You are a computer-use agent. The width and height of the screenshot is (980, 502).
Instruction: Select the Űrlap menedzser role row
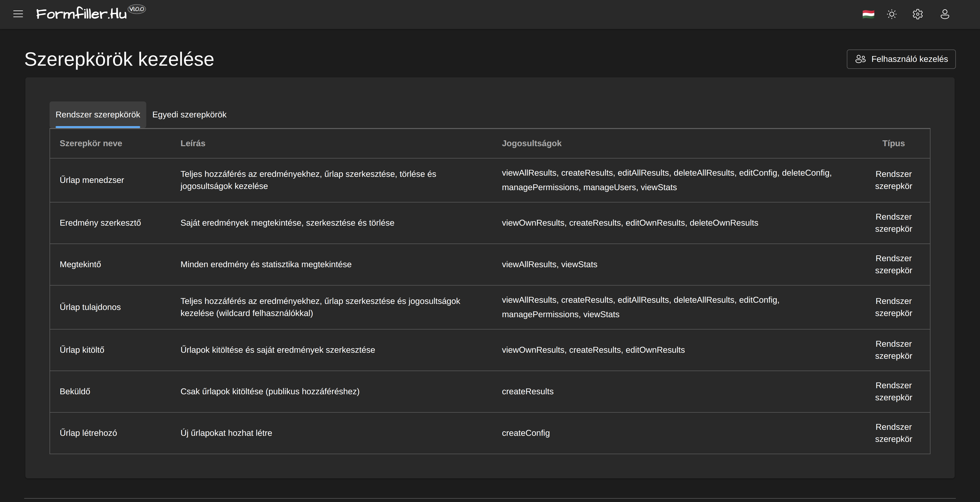point(92,180)
